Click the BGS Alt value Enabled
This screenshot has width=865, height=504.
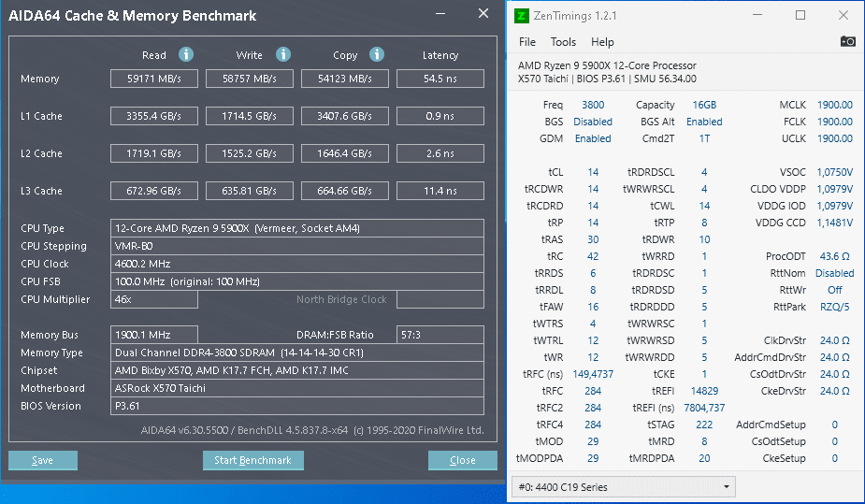tap(704, 122)
